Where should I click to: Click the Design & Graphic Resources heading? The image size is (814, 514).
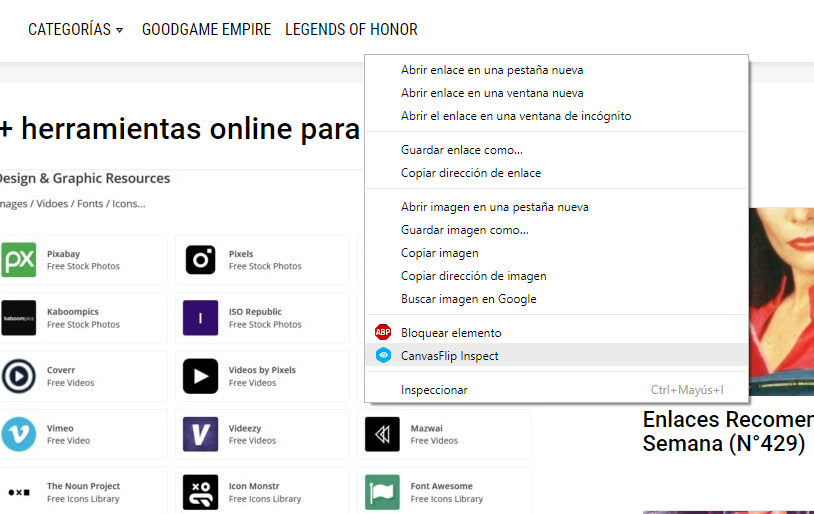pos(85,179)
